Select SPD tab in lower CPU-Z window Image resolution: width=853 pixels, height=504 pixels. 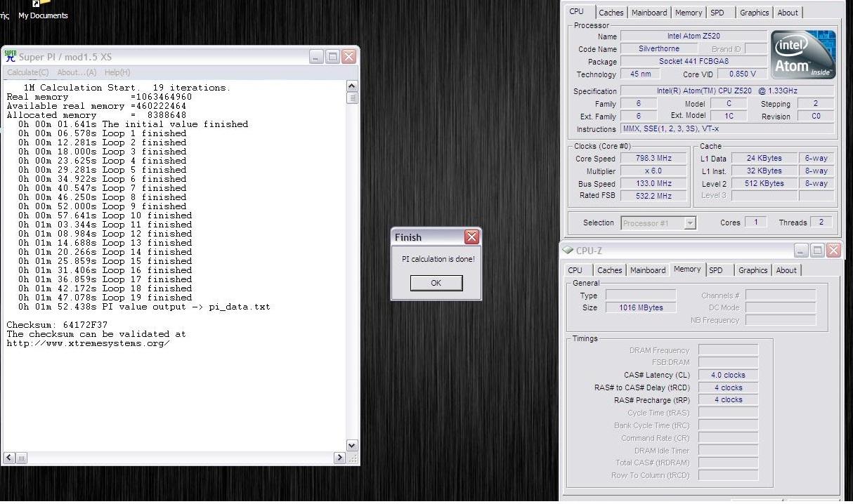(x=715, y=270)
